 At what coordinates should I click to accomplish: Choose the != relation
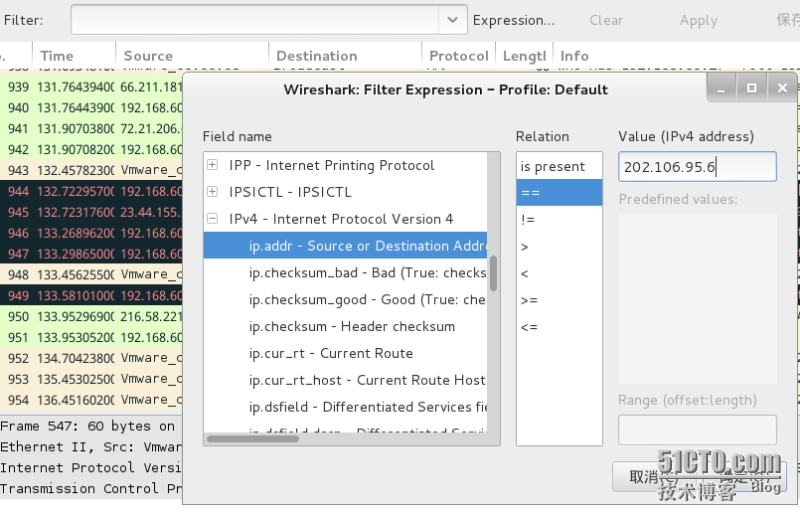click(x=559, y=220)
